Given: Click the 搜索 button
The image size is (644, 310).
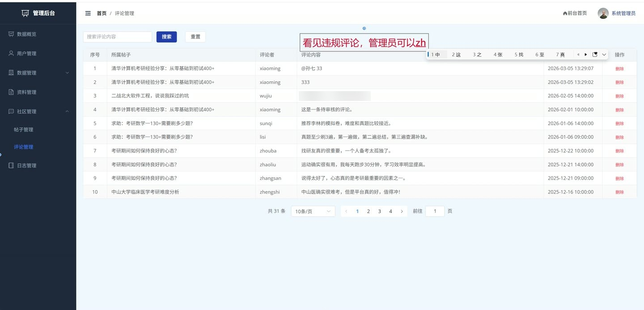Looking at the screenshot, I should click(166, 37).
